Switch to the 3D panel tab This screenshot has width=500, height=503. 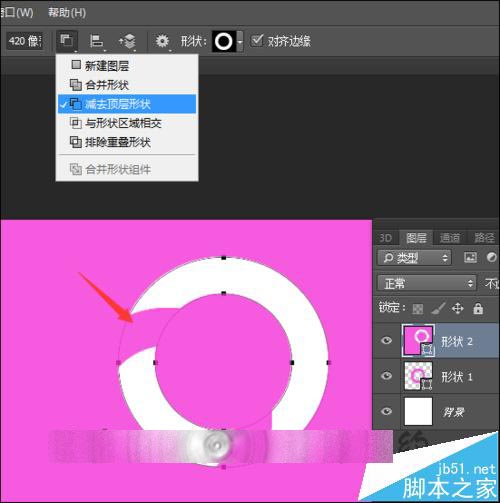tap(386, 238)
